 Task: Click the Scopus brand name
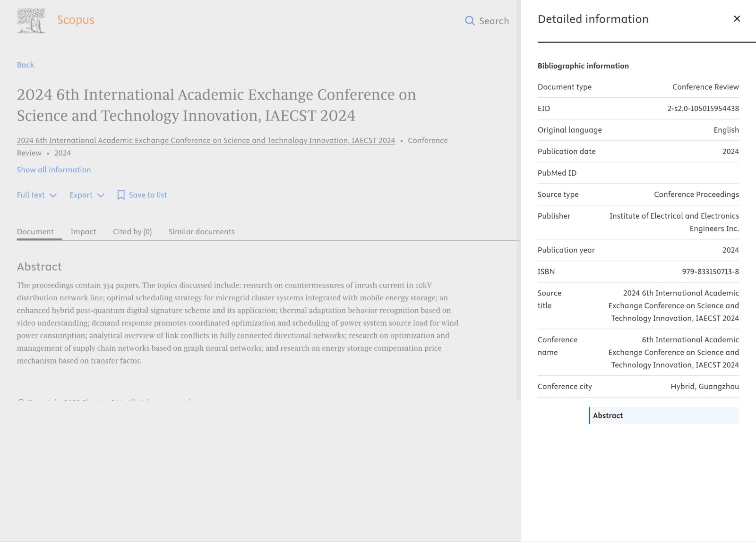coord(76,20)
